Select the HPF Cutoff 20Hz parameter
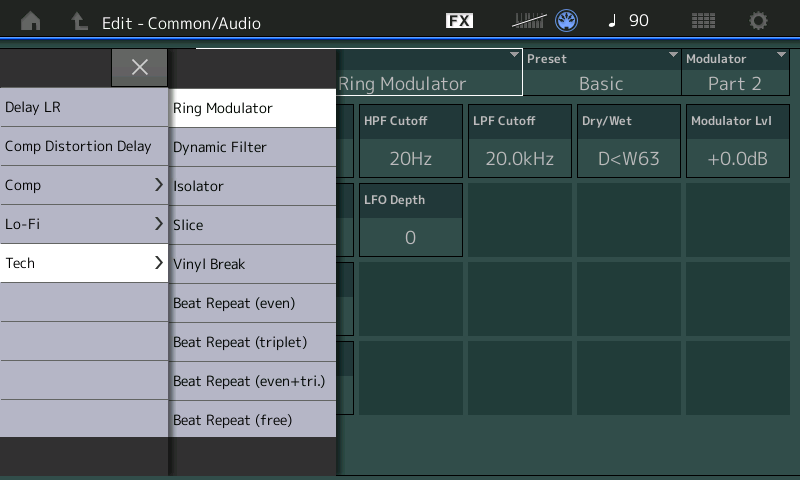This screenshot has height=480, width=800. 410,142
